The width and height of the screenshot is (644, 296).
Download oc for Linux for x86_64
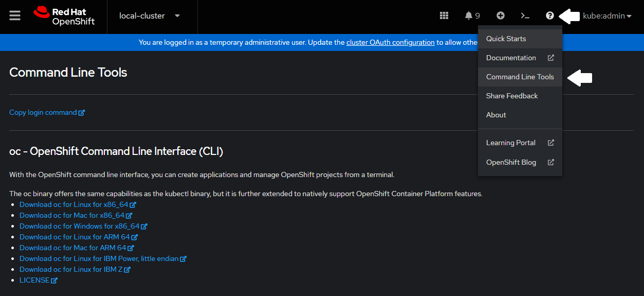click(x=78, y=204)
